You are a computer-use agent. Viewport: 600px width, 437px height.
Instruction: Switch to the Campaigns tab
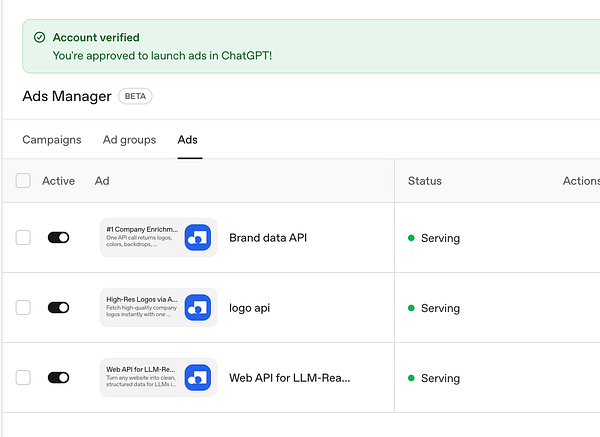coord(52,140)
